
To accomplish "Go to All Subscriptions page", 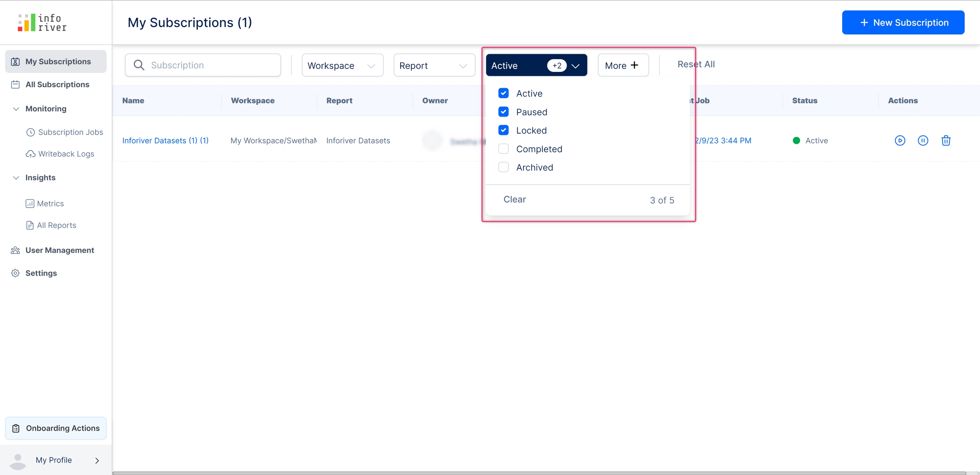I will (57, 85).
